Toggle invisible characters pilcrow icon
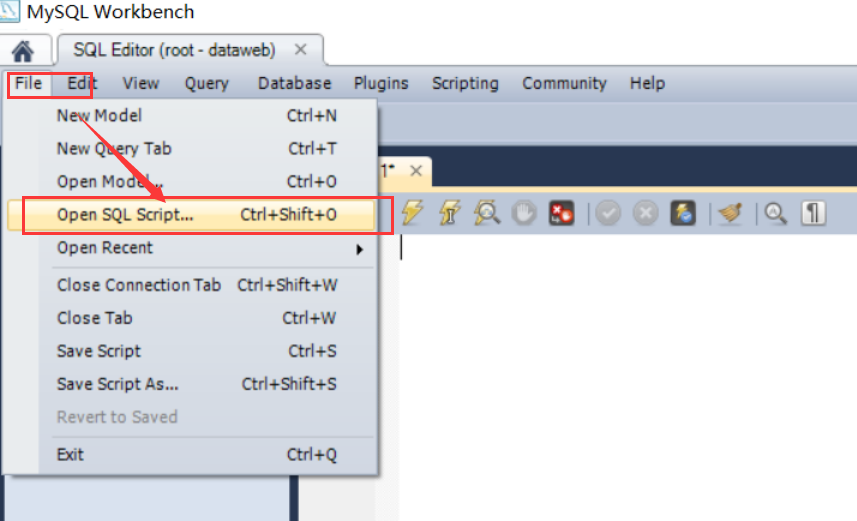857x521 pixels. coord(813,213)
